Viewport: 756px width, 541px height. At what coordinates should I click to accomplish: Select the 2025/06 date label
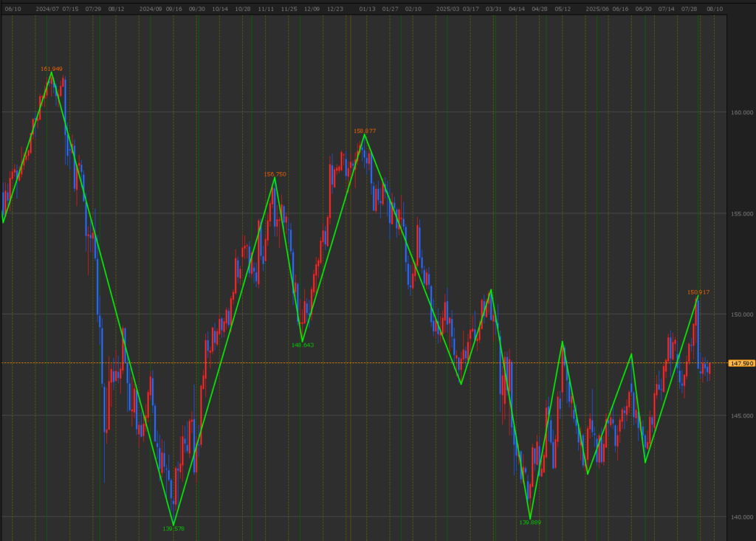point(597,9)
